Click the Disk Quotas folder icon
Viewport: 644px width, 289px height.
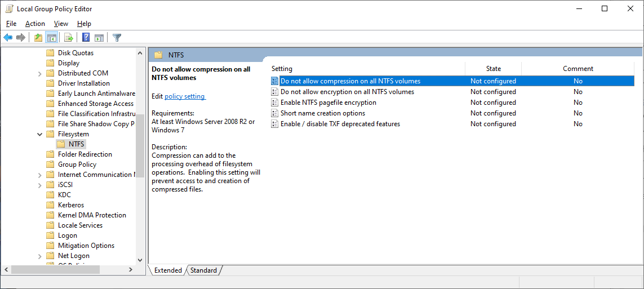pyautogui.click(x=50, y=52)
